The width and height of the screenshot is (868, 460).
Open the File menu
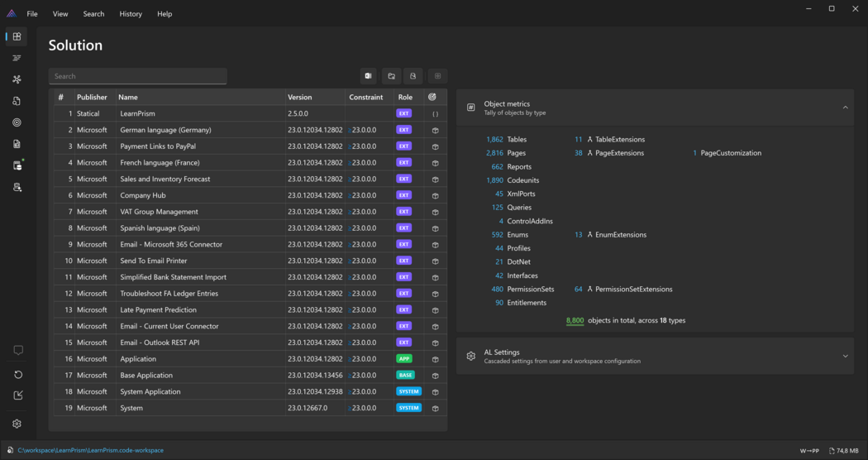32,14
